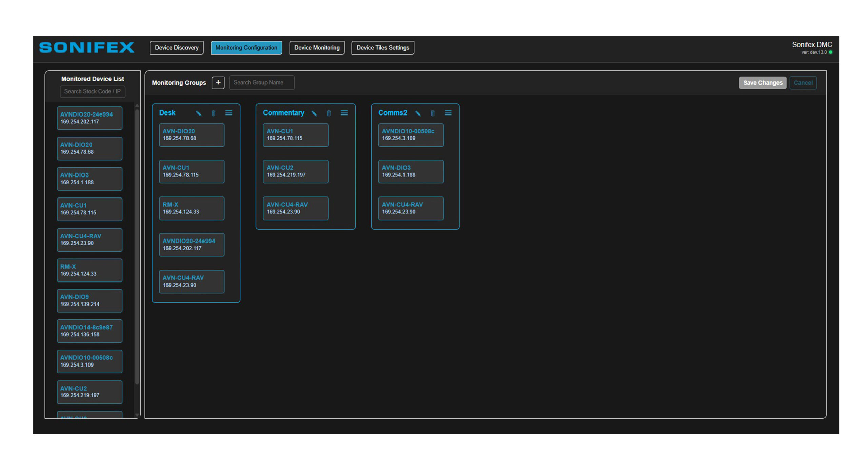This screenshot has height=459, width=868.
Task: Click the Monitored Device List heading
Action: tap(93, 79)
